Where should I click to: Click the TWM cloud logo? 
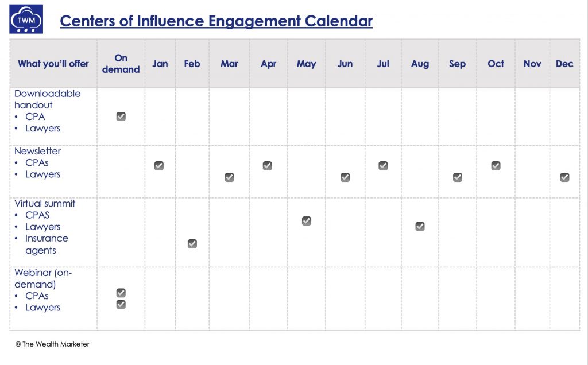click(26, 19)
